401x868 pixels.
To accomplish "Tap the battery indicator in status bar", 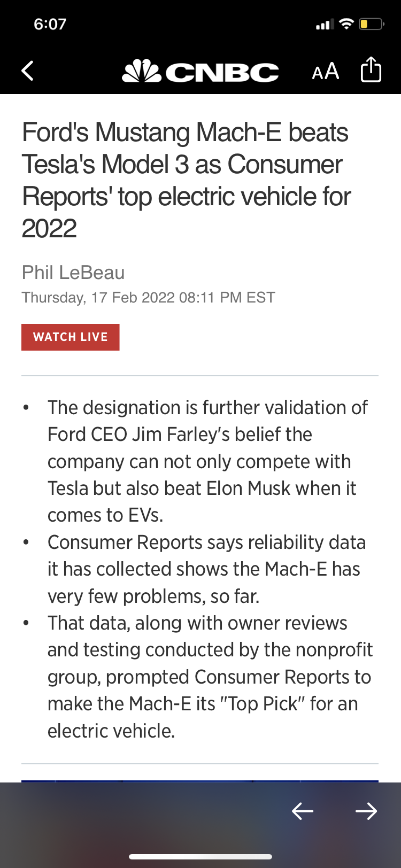I will [372, 24].
